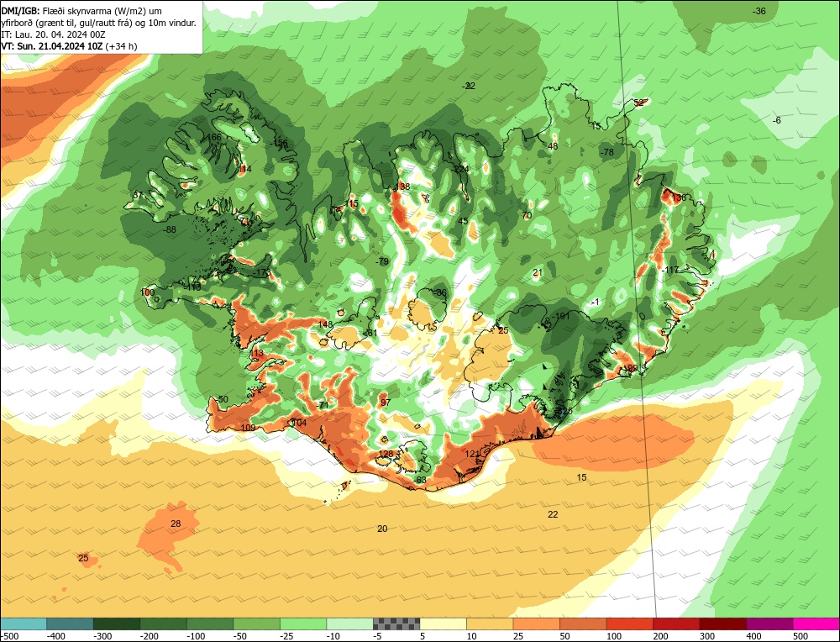Click the '128' value near the south coast
840x642 pixels.
pyautogui.click(x=386, y=454)
